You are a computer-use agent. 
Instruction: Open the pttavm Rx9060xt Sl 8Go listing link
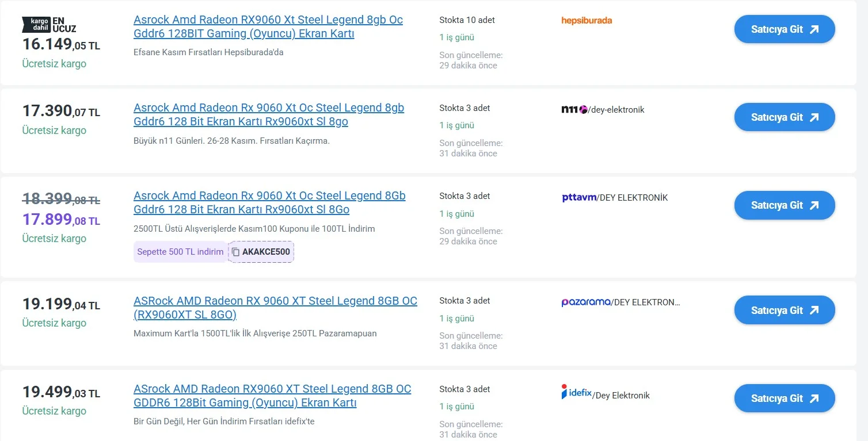tap(269, 202)
